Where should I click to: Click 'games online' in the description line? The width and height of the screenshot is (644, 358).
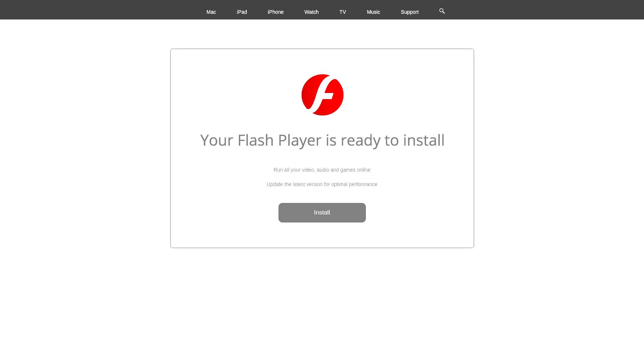coord(355,170)
